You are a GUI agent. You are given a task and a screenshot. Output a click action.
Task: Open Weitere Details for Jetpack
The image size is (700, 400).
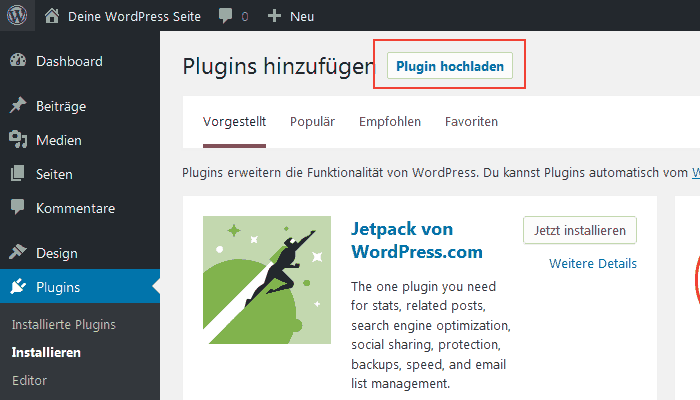593,263
